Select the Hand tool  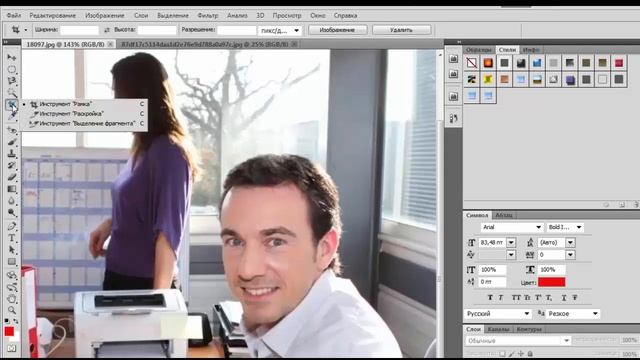pyautogui.click(x=11, y=299)
